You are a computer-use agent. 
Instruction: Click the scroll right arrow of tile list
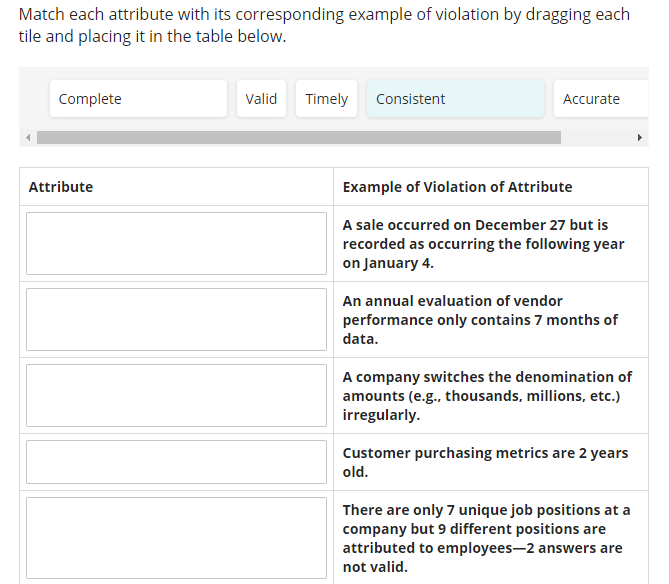coord(640,137)
